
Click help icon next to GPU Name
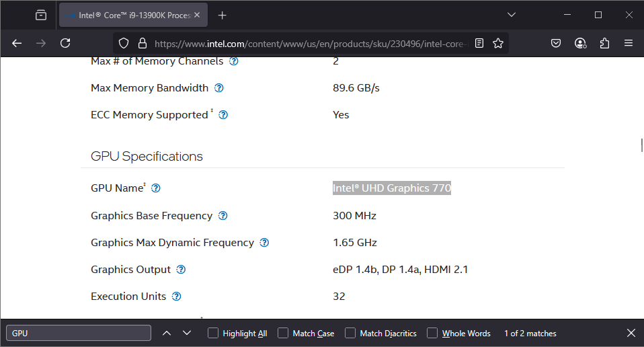(156, 189)
